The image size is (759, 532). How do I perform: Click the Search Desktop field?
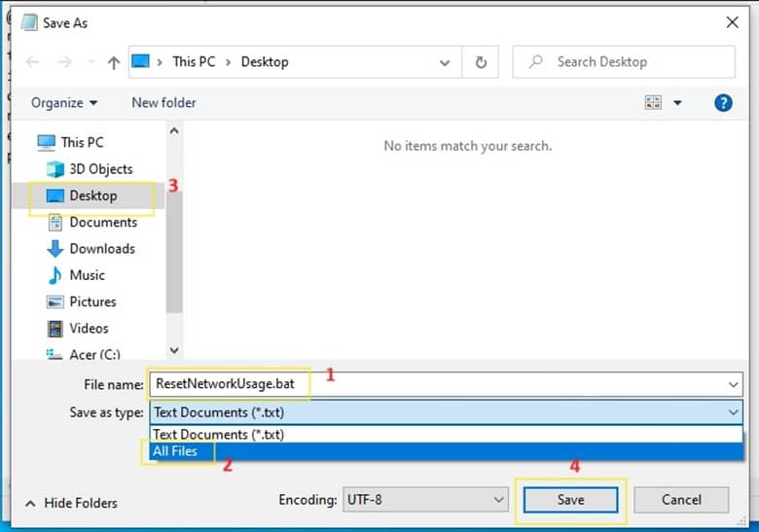point(624,62)
